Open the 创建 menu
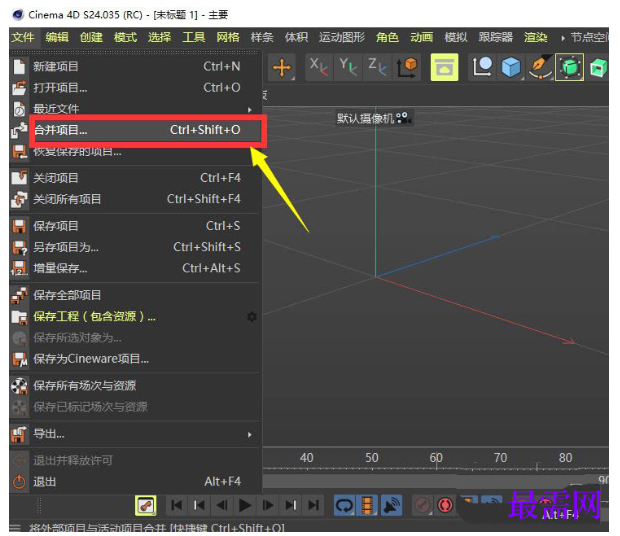Viewport: 620px width, 536px height. pyautogui.click(x=91, y=38)
